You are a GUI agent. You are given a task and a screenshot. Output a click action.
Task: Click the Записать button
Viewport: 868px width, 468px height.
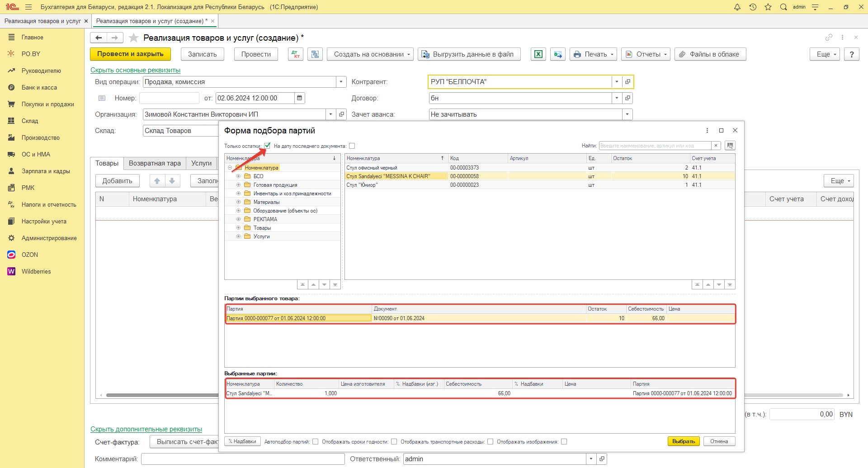[203, 54]
